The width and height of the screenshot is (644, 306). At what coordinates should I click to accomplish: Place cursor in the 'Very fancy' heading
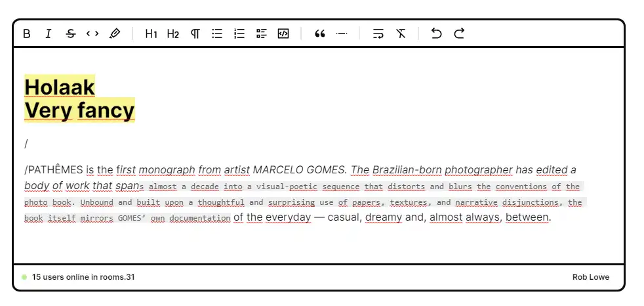79,110
